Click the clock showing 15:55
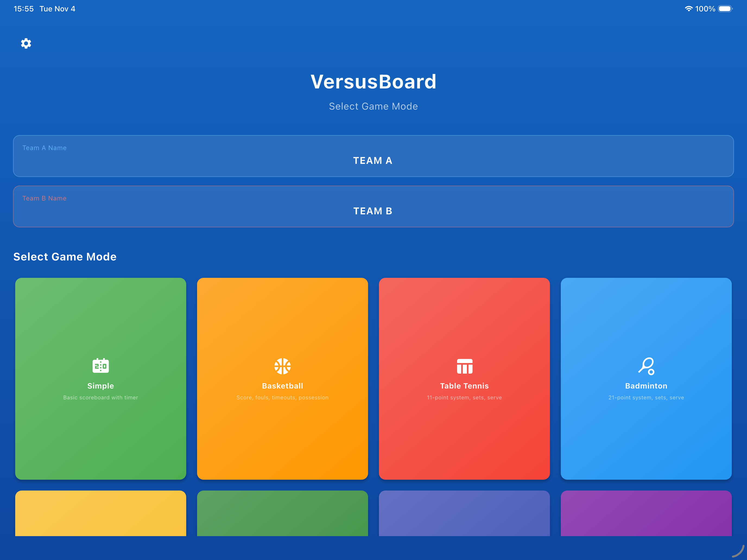Image resolution: width=747 pixels, height=560 pixels. 23,9
